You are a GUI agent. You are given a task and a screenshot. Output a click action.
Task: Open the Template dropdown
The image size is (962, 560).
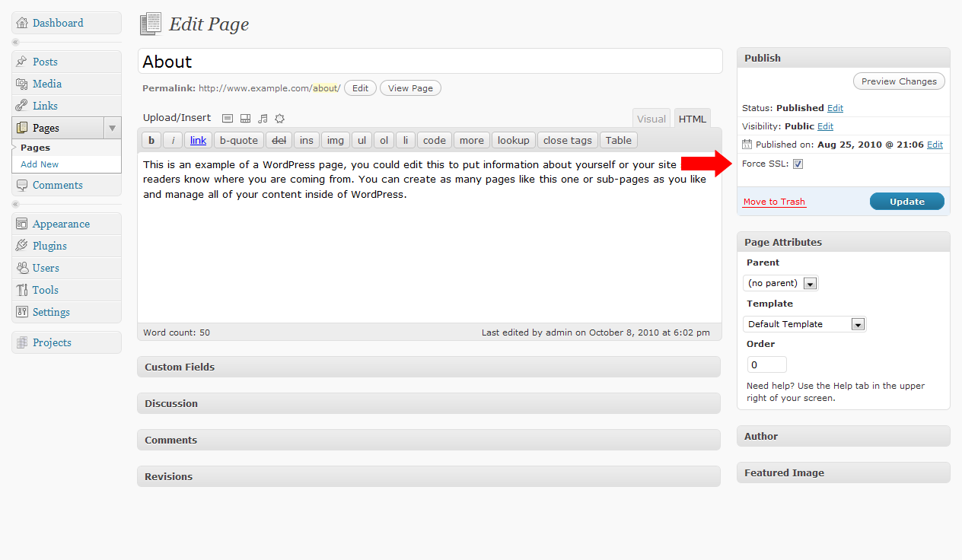804,324
